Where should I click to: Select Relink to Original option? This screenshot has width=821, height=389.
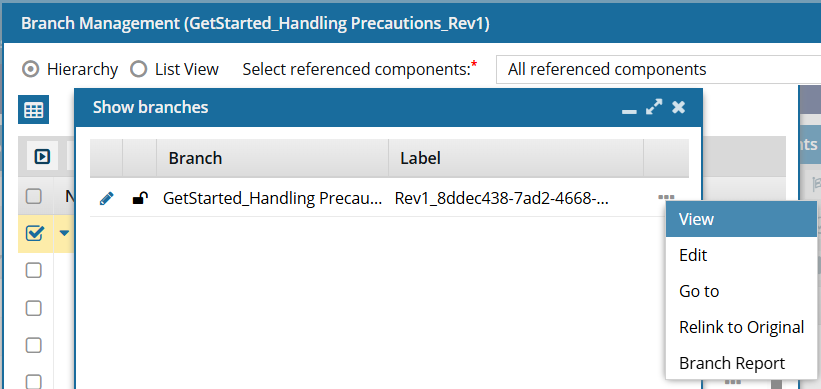click(741, 327)
